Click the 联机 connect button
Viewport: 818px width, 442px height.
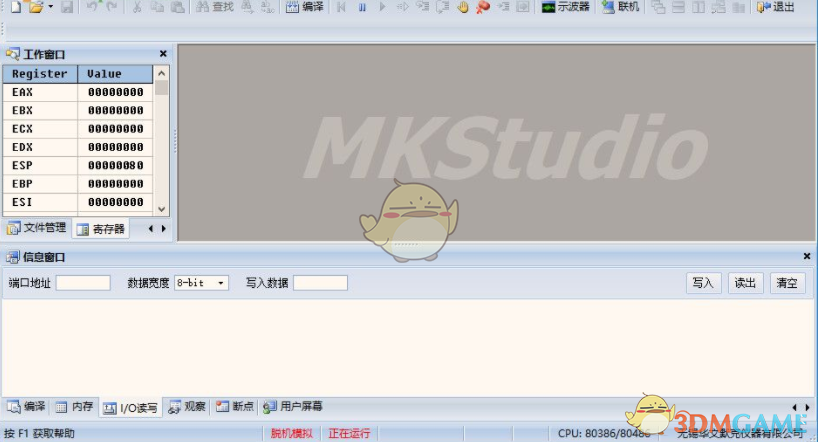pyautogui.click(x=620, y=7)
